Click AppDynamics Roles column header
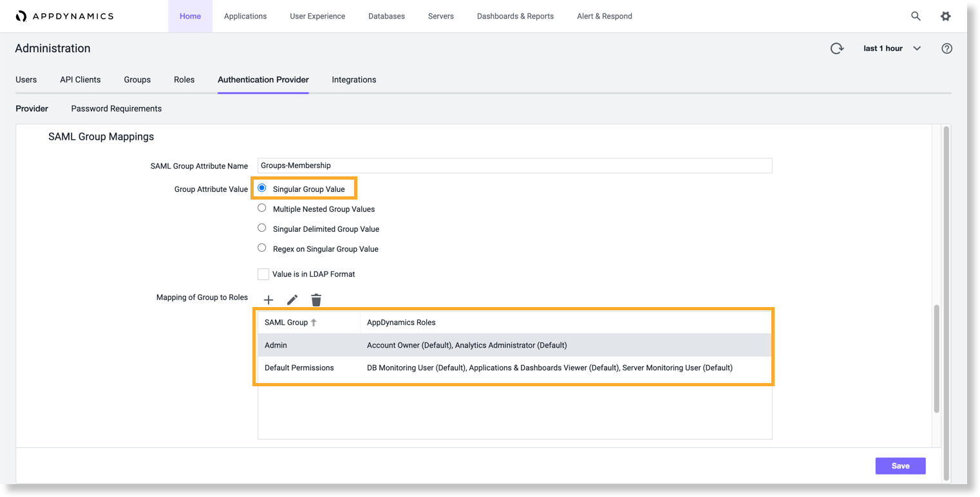The image size is (980, 497). point(401,323)
